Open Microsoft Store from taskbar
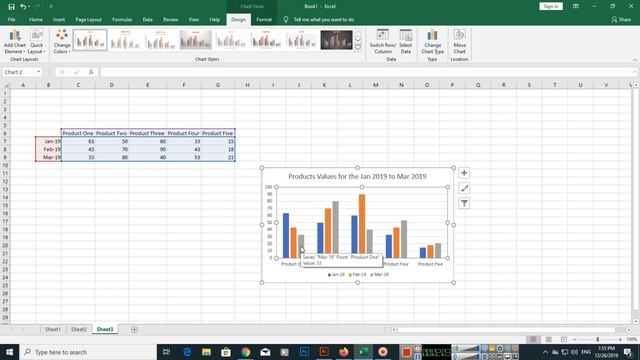This screenshot has height=360, width=640. (x=226, y=352)
